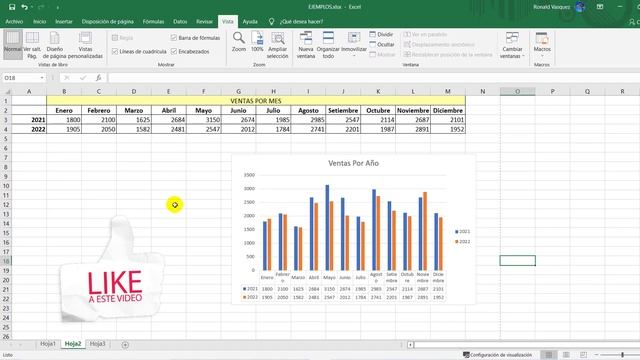Switch to Fórmulas ribbon tab

click(x=153, y=22)
